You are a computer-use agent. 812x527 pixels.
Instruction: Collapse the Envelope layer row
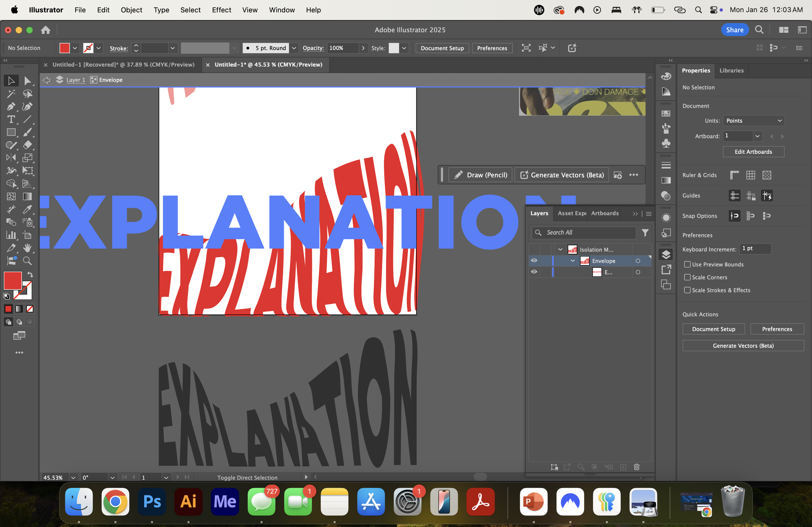[573, 261]
